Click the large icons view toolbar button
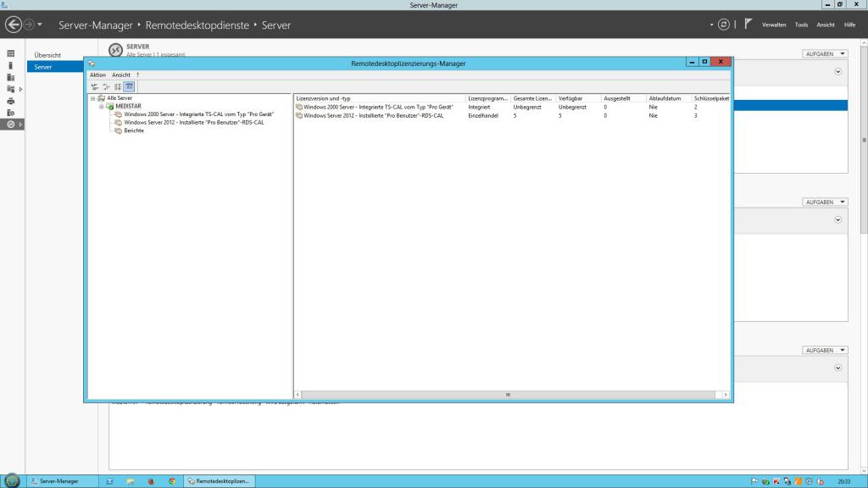Viewport: 868px width, 488px height. [x=95, y=87]
